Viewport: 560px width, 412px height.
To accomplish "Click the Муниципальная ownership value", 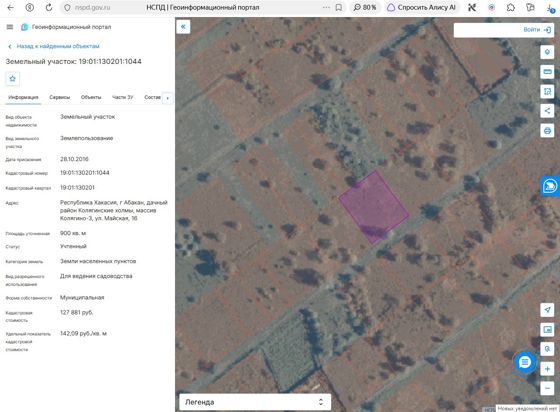I will [x=82, y=297].
